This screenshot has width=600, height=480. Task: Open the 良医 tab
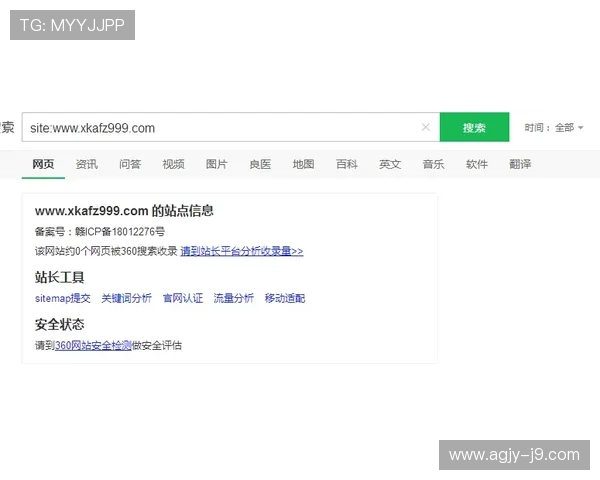pos(260,164)
